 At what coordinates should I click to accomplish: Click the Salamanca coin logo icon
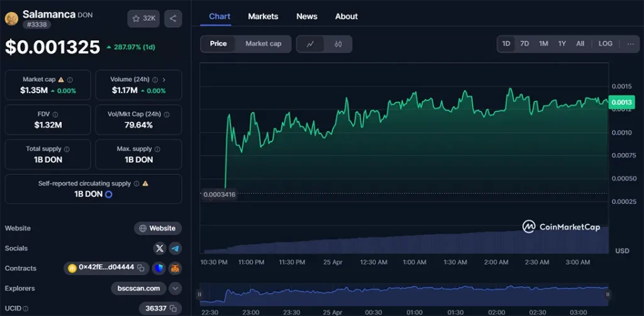click(11, 19)
